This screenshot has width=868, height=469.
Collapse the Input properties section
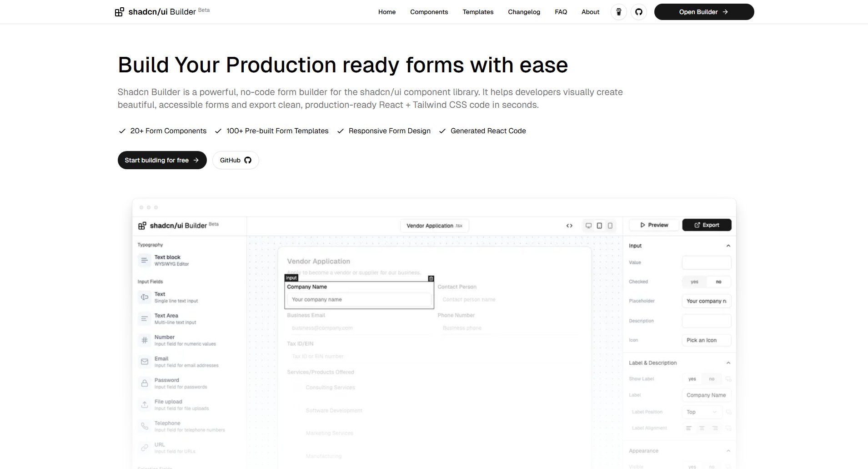(x=728, y=245)
